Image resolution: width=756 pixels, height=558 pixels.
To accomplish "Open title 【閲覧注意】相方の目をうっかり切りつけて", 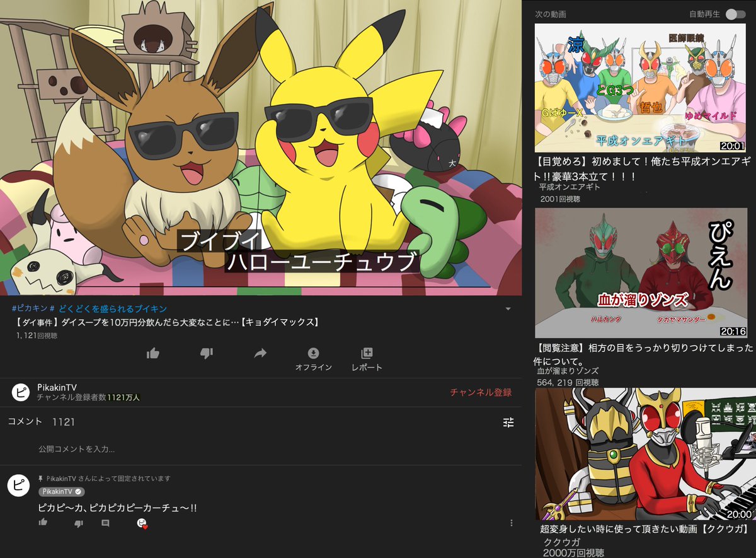I will tap(643, 354).
